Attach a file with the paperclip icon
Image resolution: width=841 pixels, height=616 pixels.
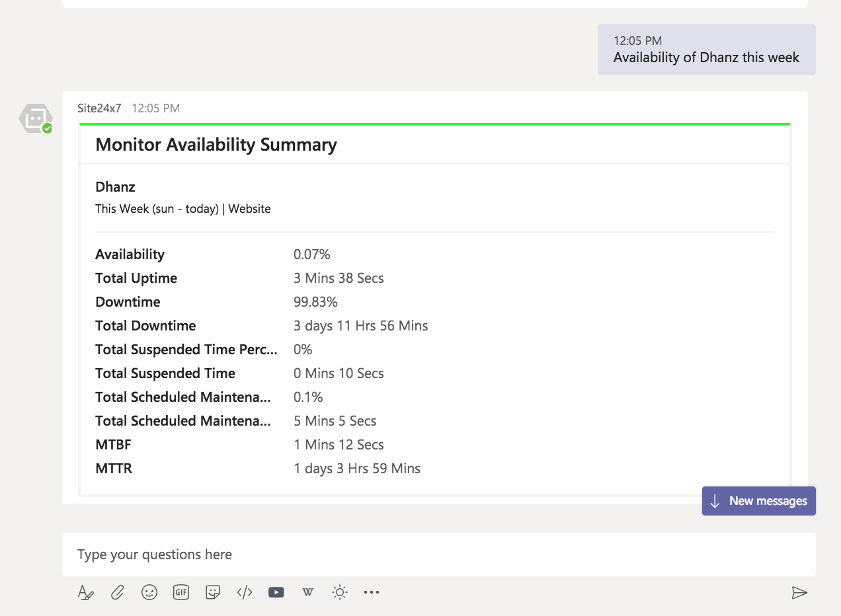coord(117,592)
